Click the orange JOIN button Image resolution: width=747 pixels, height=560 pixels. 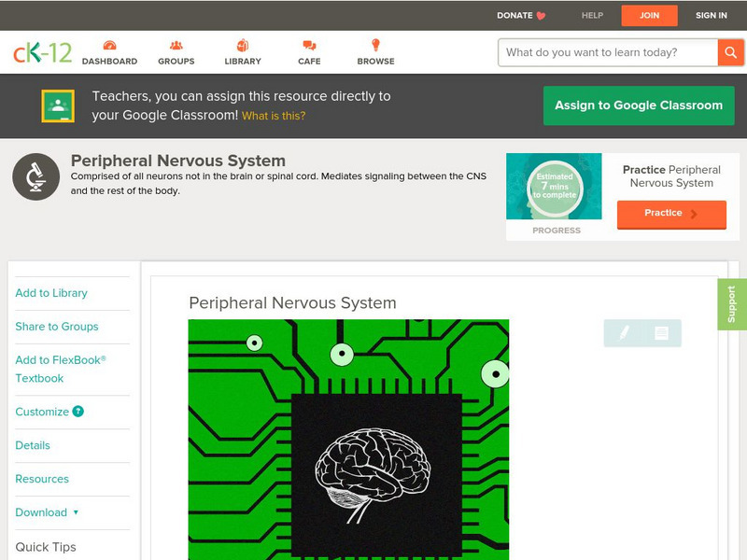point(649,15)
